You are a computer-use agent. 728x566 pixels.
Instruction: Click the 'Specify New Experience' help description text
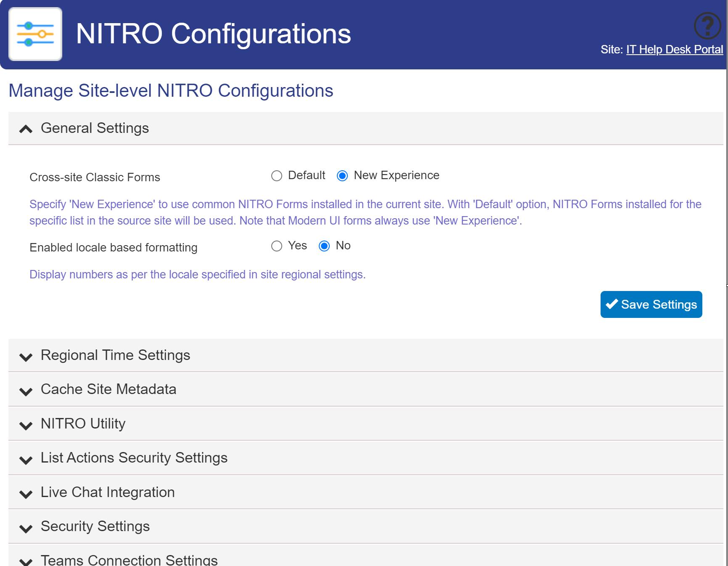(365, 212)
